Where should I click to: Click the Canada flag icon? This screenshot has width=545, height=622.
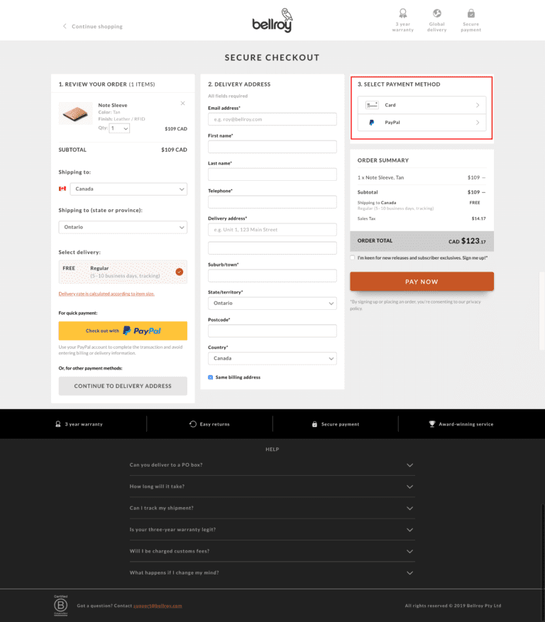coord(62,189)
